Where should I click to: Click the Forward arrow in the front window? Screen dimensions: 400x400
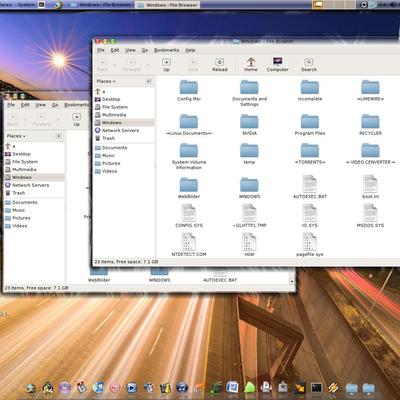[131, 65]
